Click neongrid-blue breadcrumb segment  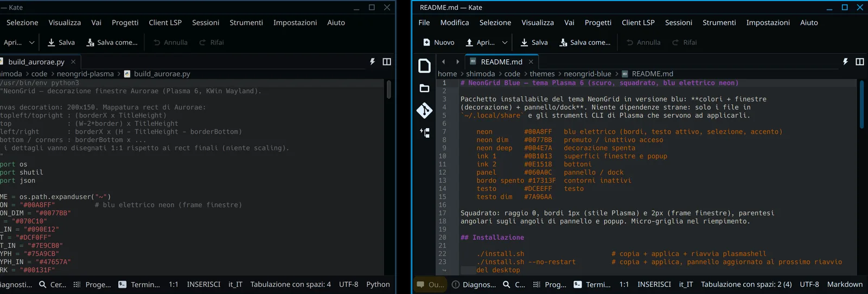[588, 74]
